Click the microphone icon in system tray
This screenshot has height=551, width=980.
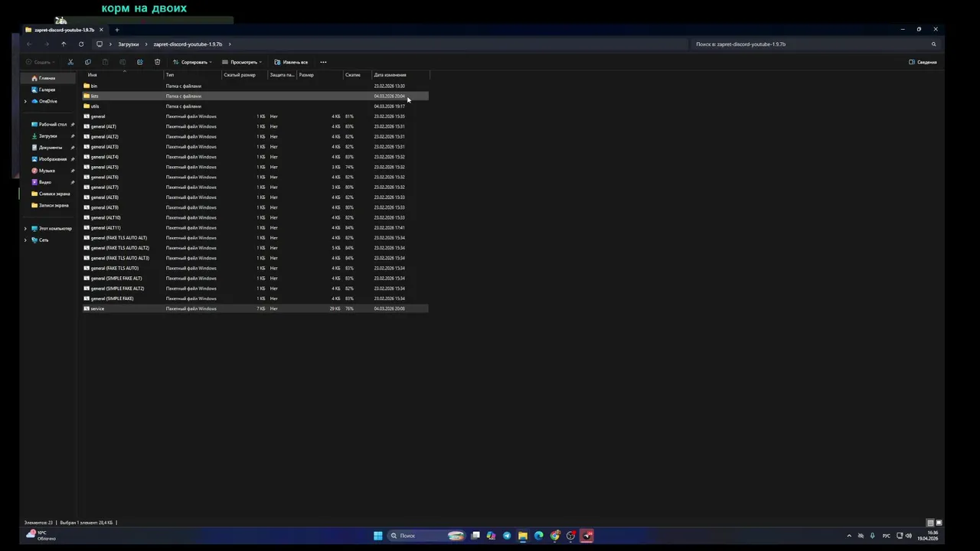click(x=872, y=536)
